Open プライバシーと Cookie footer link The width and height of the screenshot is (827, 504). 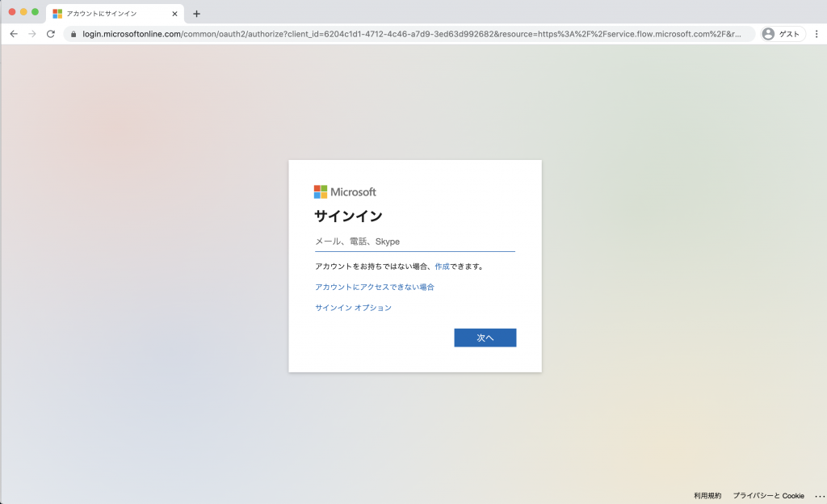769,496
